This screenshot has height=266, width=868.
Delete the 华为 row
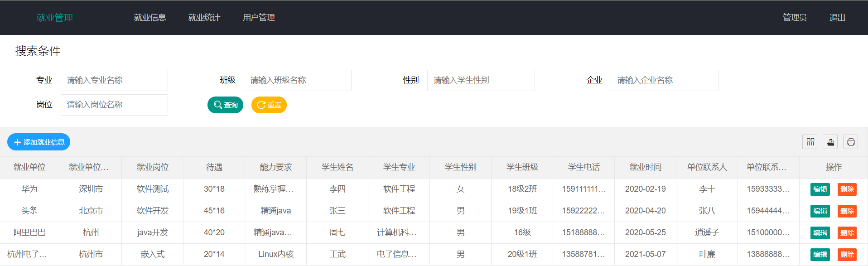(x=847, y=189)
